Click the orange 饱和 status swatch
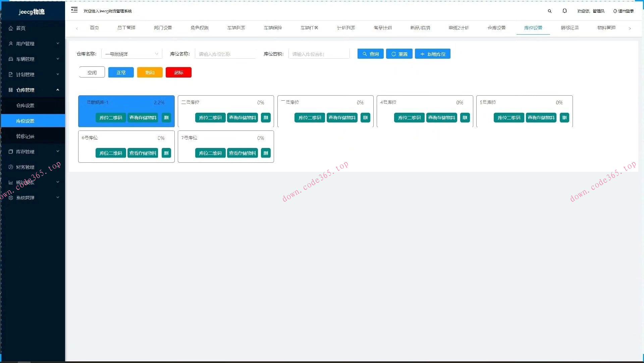This screenshot has height=363, width=644. click(x=150, y=72)
